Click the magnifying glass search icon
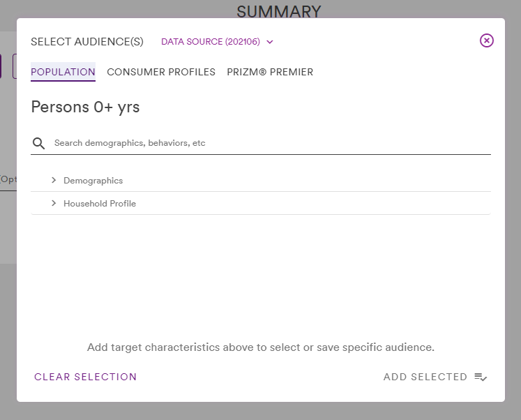 pyautogui.click(x=38, y=143)
